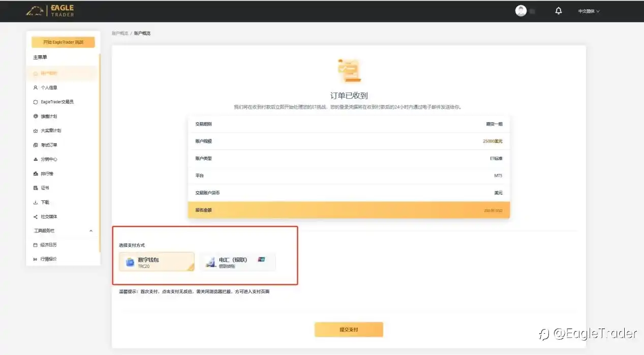Screen dimensions: 644x355
Task: Click the 排行榜 ranking icon
Action: 36,173
